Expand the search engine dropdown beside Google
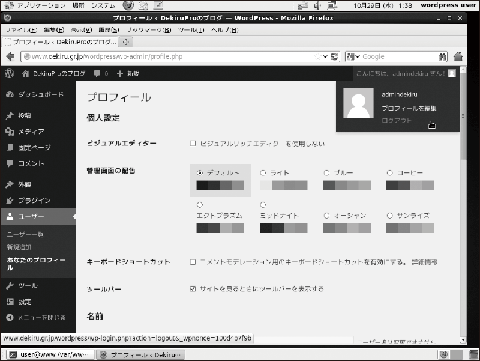480x361 pixels. coord(353,56)
